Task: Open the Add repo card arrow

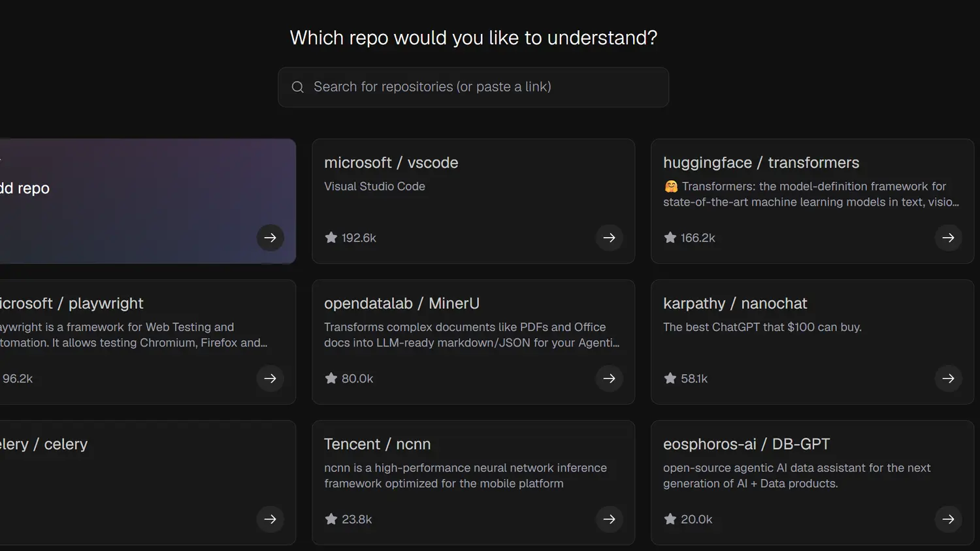Action: pos(270,238)
